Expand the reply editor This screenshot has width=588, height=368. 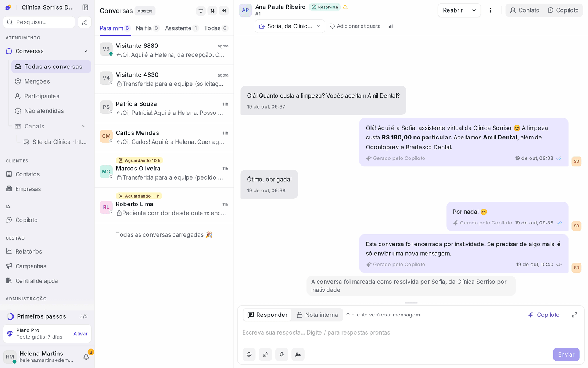(x=574, y=315)
